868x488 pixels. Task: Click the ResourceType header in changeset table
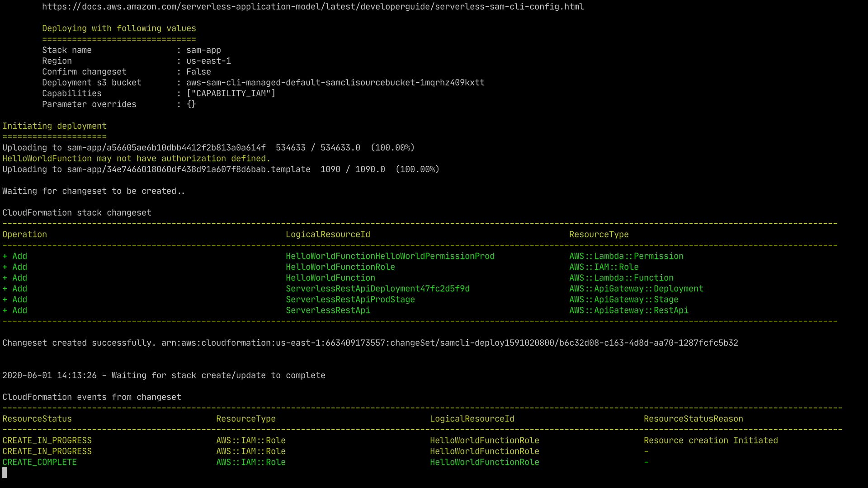[599, 235]
